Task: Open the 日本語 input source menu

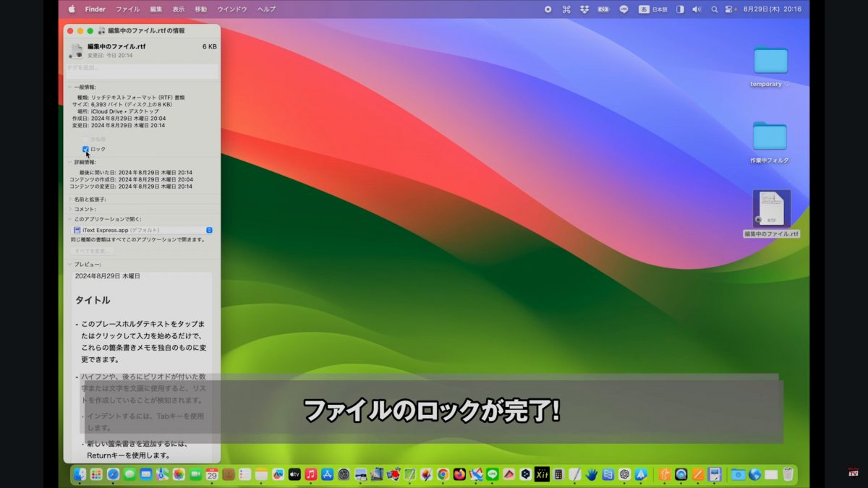Action: 653,9
